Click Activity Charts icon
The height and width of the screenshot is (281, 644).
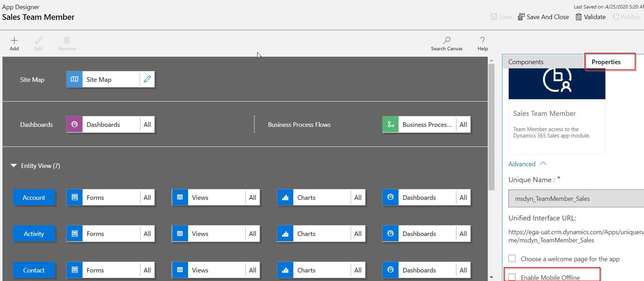(x=285, y=234)
